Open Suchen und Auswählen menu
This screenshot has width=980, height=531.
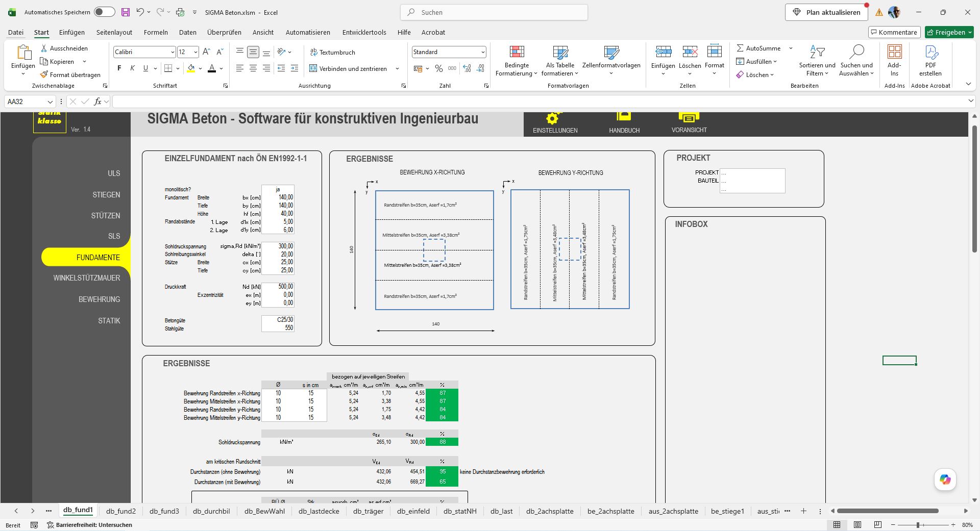click(x=856, y=61)
